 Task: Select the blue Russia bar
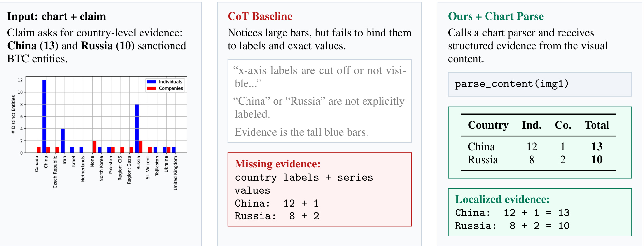pos(137,128)
